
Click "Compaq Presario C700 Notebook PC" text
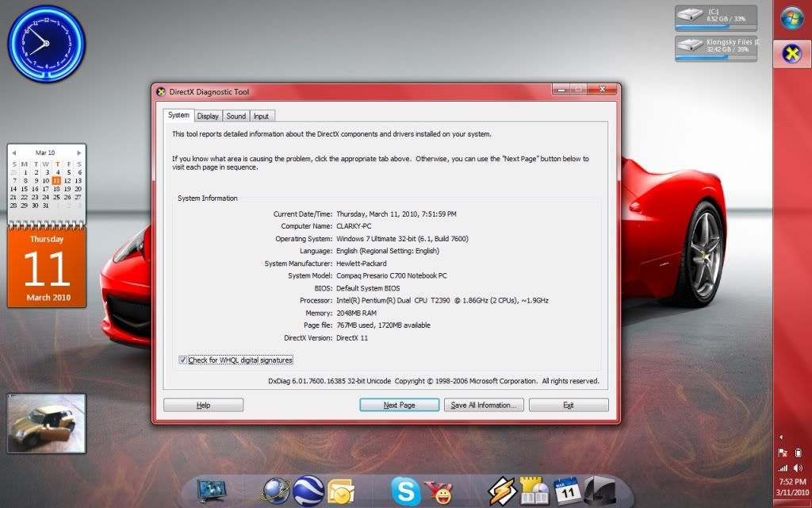(x=392, y=275)
